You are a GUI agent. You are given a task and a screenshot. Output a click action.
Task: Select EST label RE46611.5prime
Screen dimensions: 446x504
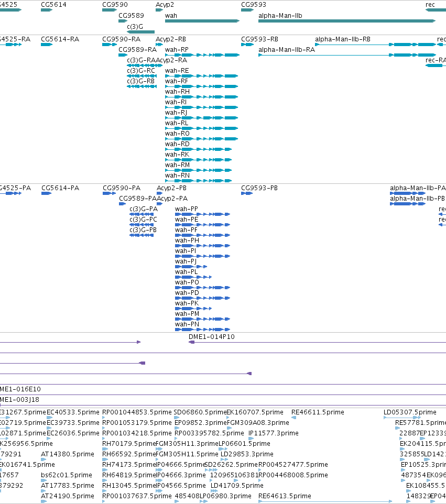(x=318, y=412)
